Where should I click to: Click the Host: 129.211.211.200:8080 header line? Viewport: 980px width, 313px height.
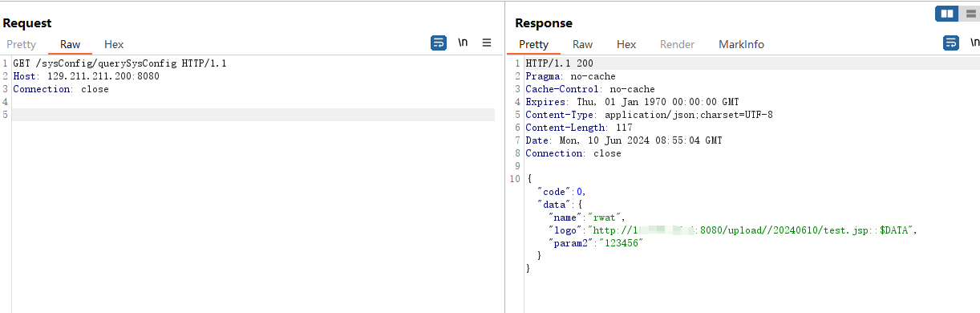pos(86,76)
